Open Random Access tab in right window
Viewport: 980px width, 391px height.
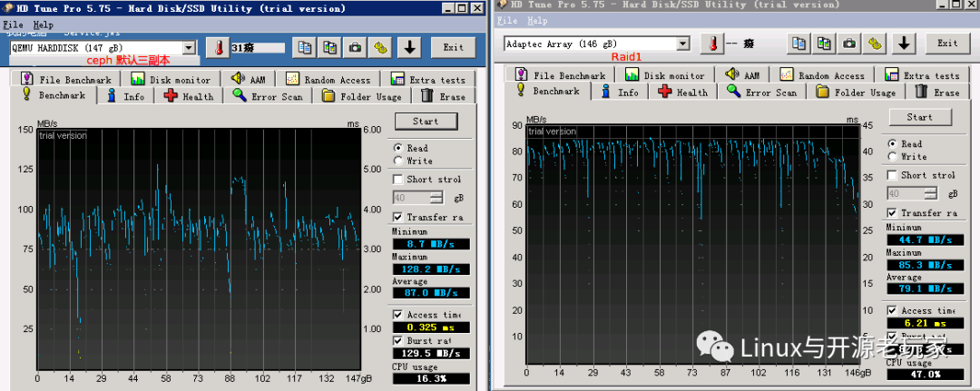point(822,75)
